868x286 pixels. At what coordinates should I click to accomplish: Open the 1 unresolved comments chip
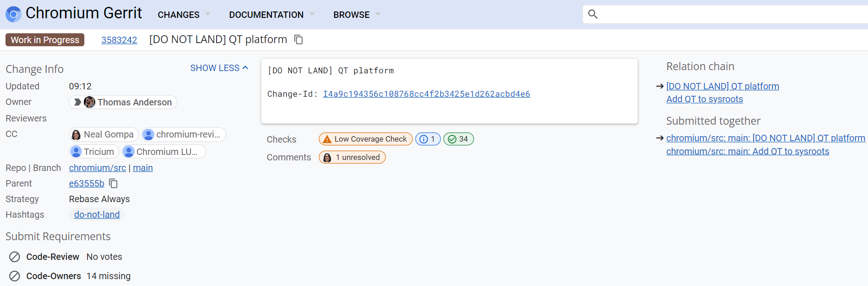coord(352,157)
